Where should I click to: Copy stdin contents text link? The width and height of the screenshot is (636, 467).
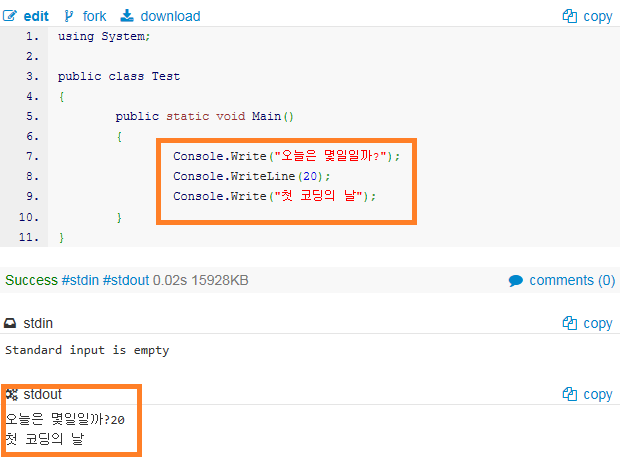(598, 324)
